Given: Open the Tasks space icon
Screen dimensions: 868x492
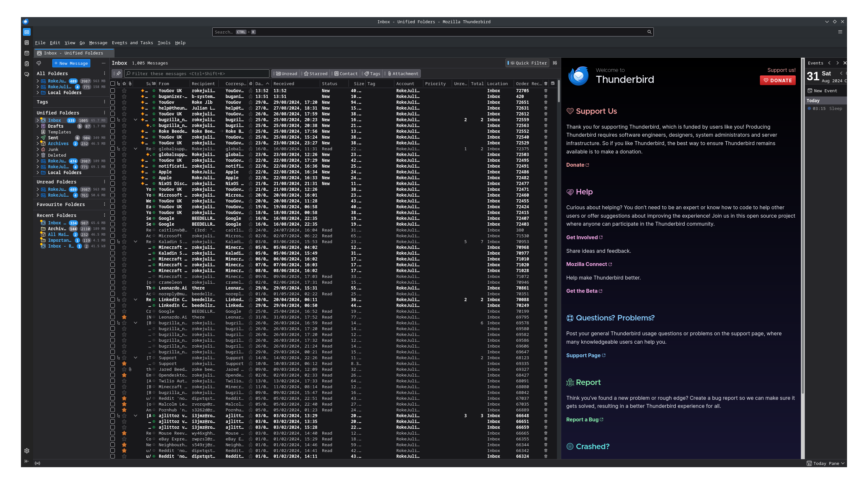Looking at the screenshot, I should point(27,64).
